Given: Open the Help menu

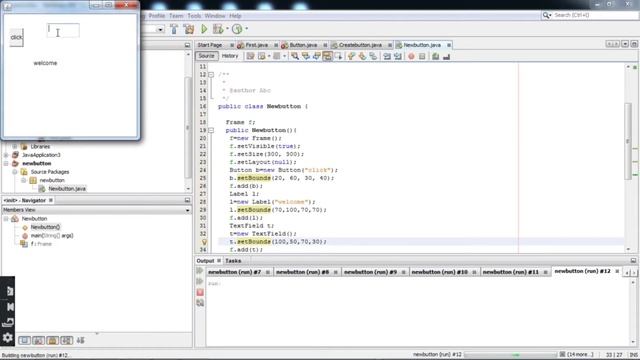Looking at the screenshot, I should [235, 16].
